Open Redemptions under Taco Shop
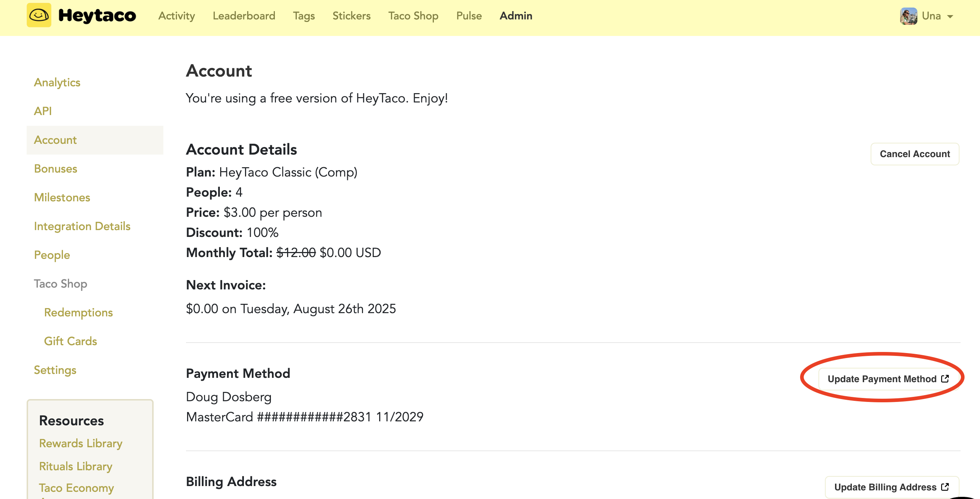Viewport: 980px width, 499px height. click(78, 312)
